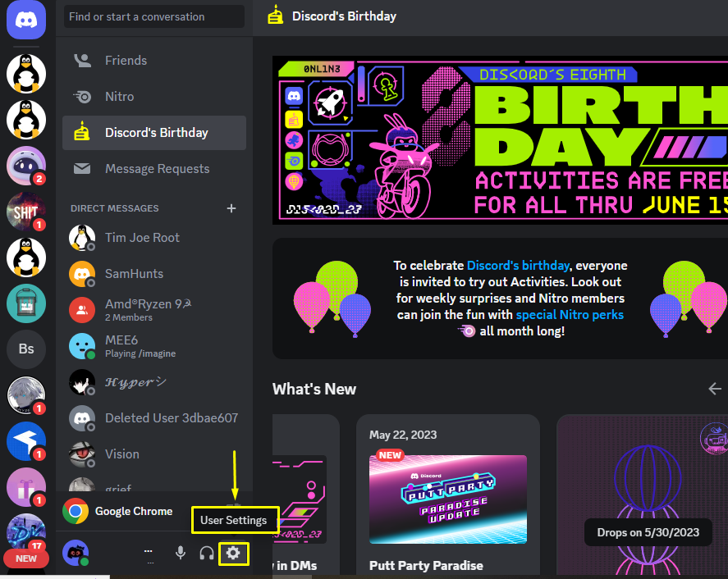Toggle the headphones deafen button
Viewport: 728px width, 579px height.
pyautogui.click(x=207, y=553)
